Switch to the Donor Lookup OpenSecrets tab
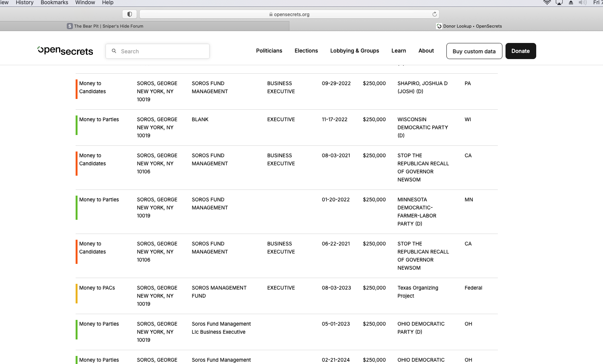 point(446,26)
